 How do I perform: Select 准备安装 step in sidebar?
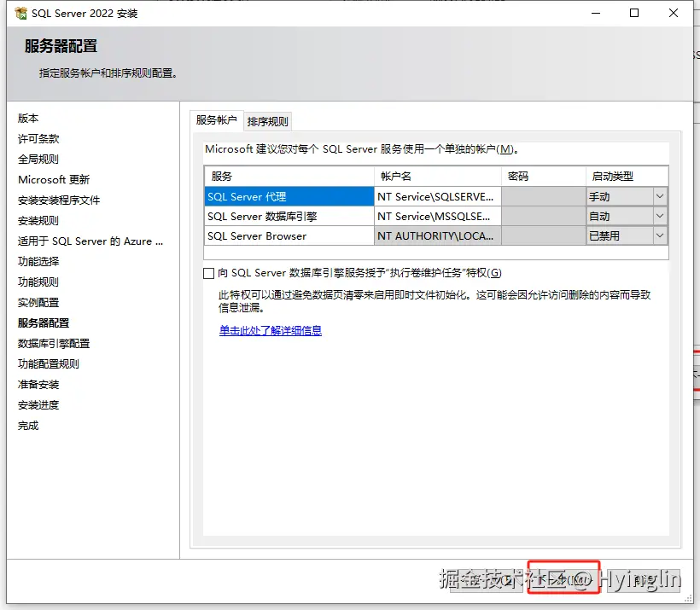coord(38,385)
